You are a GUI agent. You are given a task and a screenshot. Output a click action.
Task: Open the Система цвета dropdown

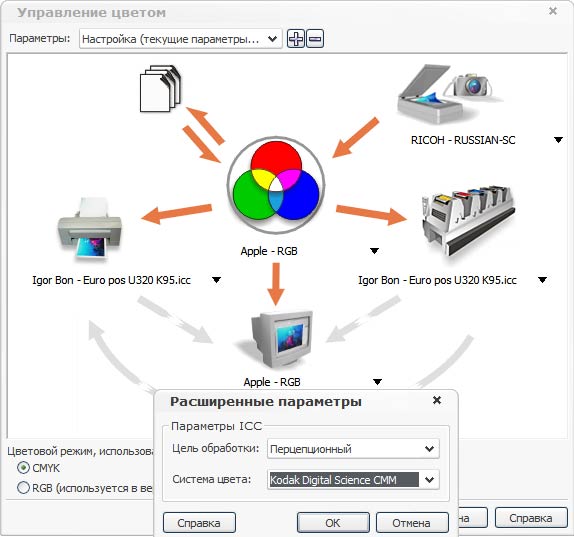353,480
